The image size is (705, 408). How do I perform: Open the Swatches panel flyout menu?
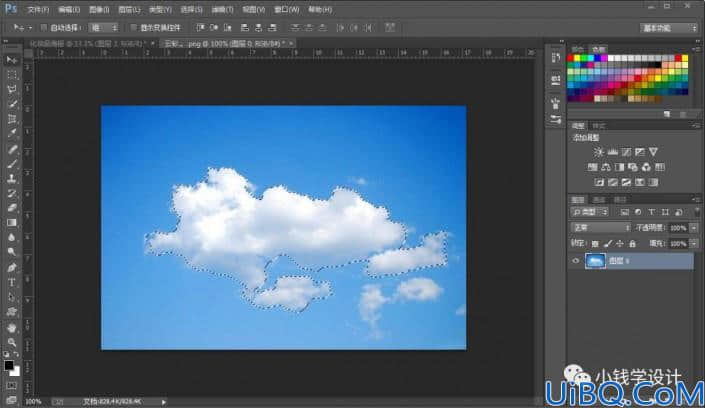696,49
